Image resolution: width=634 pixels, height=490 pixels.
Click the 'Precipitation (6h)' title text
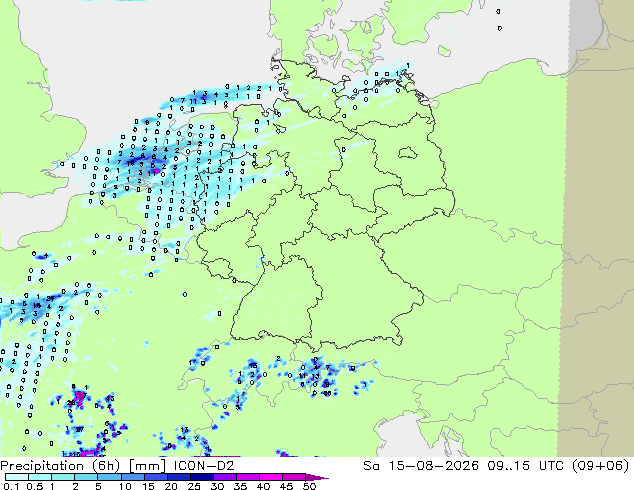[60, 466]
